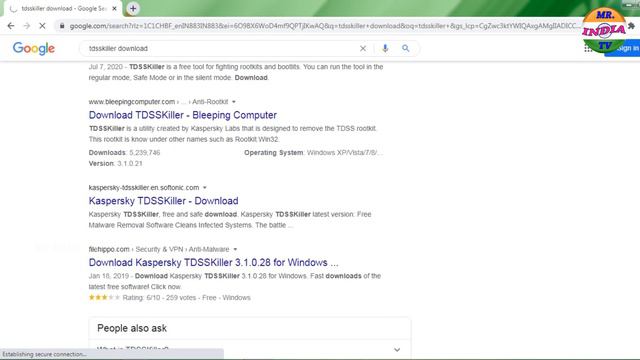Screen dimensions: 640x360
Task: Click the magnifier search icon
Action: [x=405, y=48]
